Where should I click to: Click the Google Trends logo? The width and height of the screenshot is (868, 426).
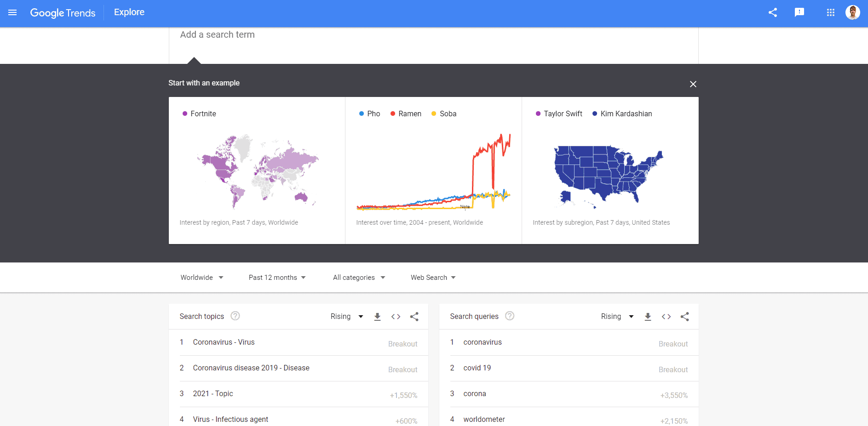63,13
